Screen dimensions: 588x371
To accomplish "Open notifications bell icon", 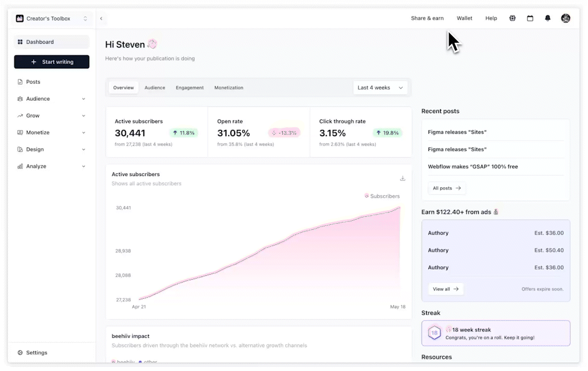I will click(548, 18).
